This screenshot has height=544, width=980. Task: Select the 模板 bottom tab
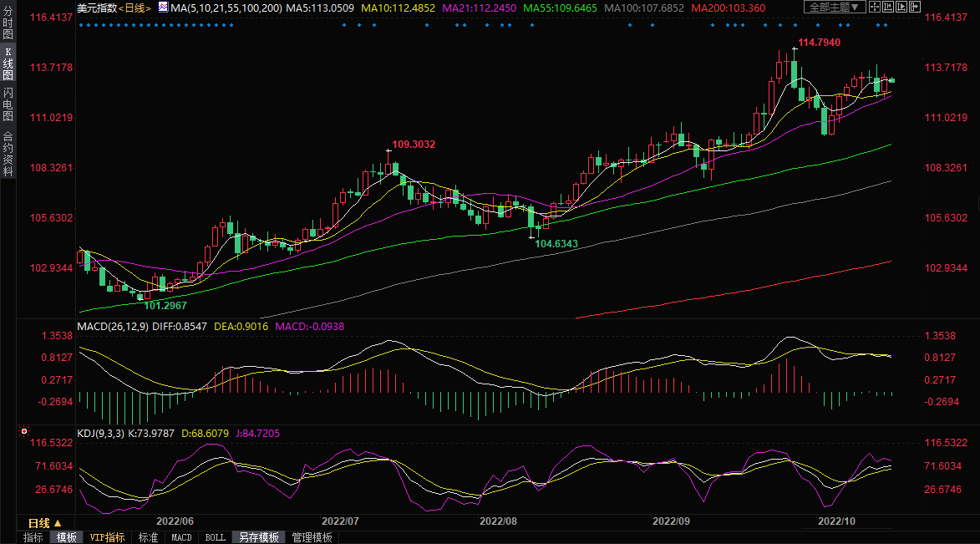(x=66, y=537)
